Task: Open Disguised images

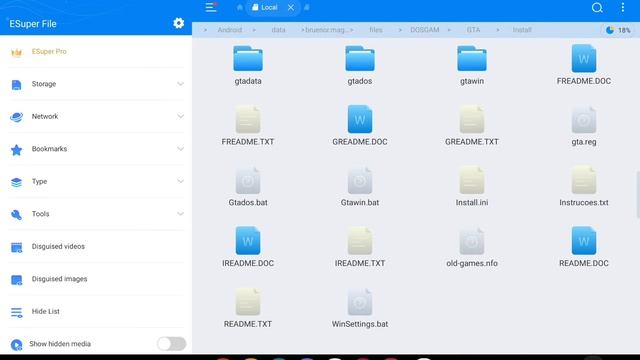Action: (96, 279)
